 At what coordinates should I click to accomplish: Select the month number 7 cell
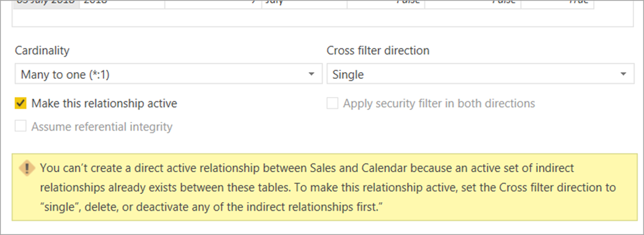click(213, 4)
